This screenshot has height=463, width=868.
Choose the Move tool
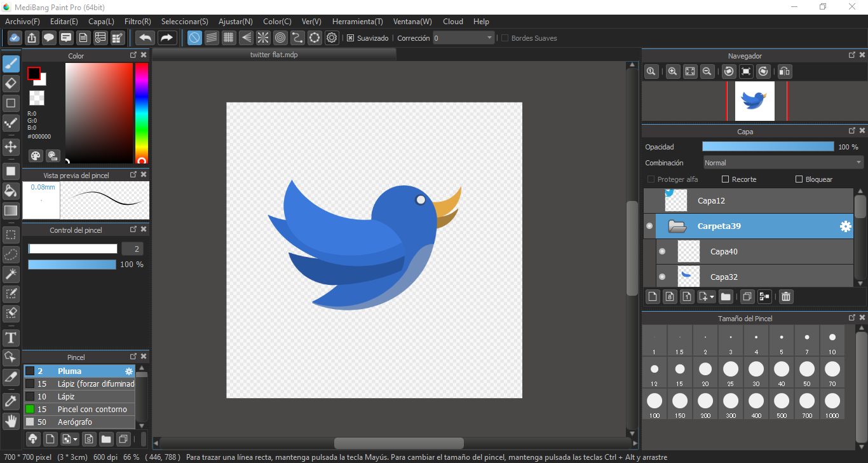(x=11, y=147)
